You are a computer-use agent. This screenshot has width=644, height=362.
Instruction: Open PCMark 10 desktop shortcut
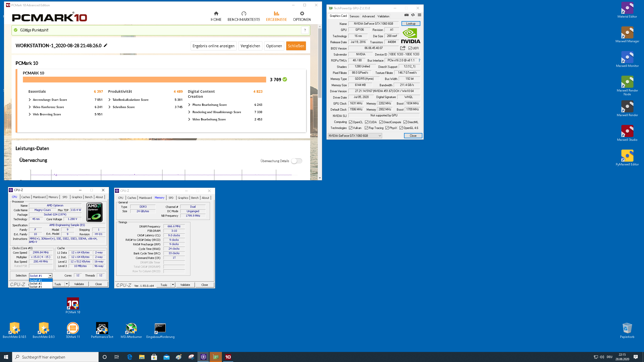tap(73, 305)
